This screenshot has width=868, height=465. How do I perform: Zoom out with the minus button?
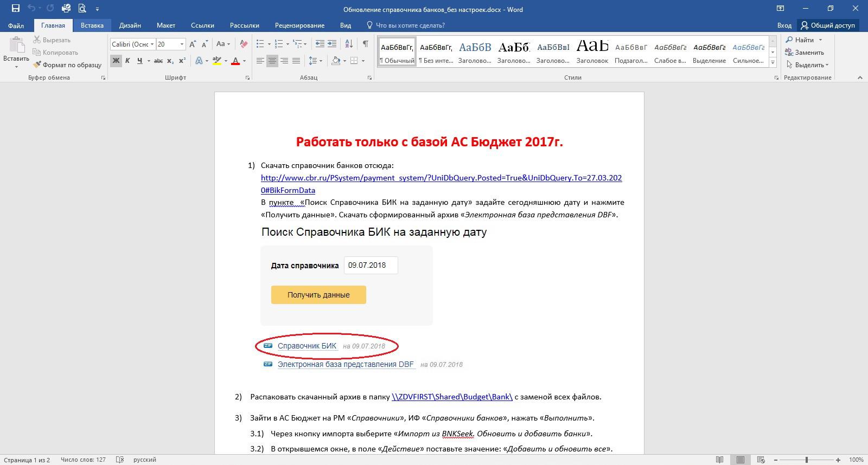[776, 460]
